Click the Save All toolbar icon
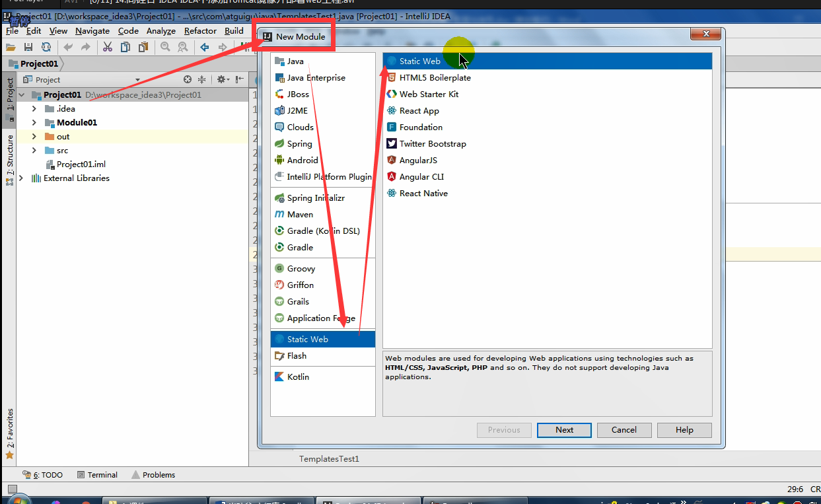The height and width of the screenshot is (504, 821). [x=28, y=47]
